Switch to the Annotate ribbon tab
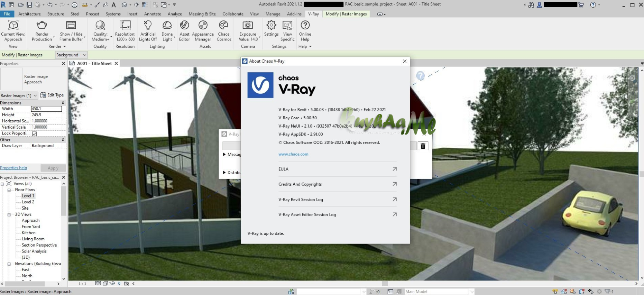Image resolution: width=644 pixels, height=295 pixels. click(x=153, y=14)
